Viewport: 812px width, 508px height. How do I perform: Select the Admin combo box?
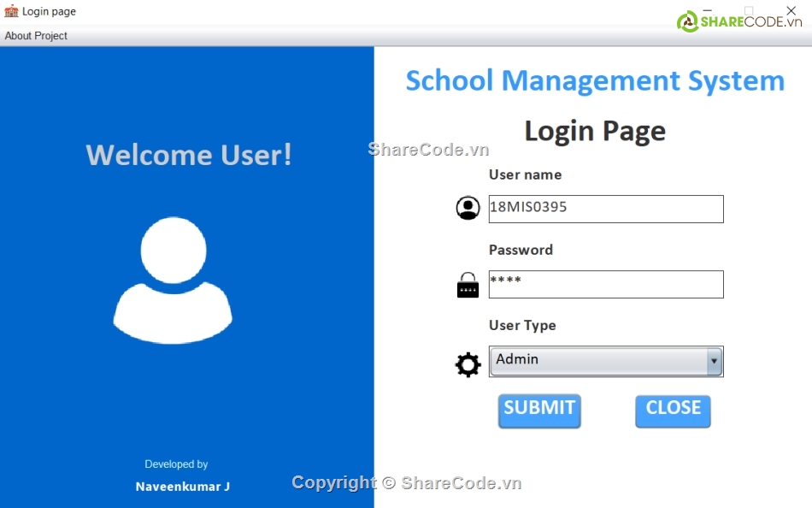point(598,361)
